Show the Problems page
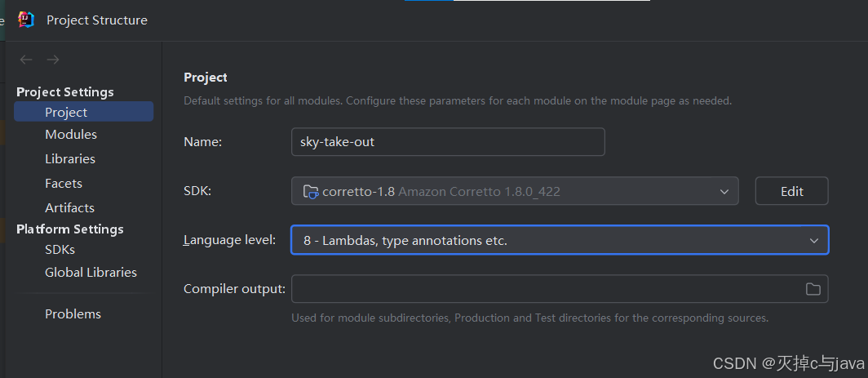This screenshot has height=378, width=868. (73, 314)
